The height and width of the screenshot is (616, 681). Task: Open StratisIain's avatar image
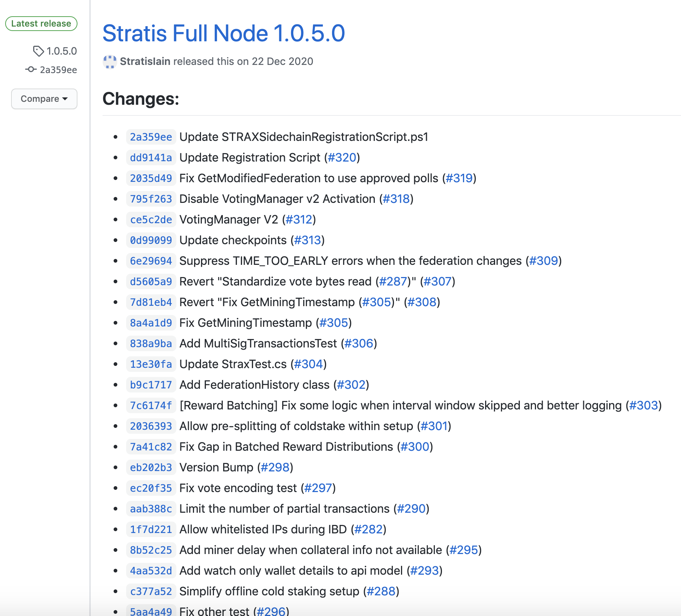[x=110, y=62]
